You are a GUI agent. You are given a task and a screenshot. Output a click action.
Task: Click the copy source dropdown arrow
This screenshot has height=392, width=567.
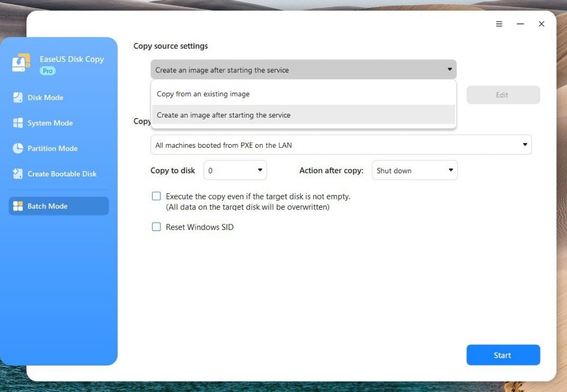pyautogui.click(x=449, y=69)
